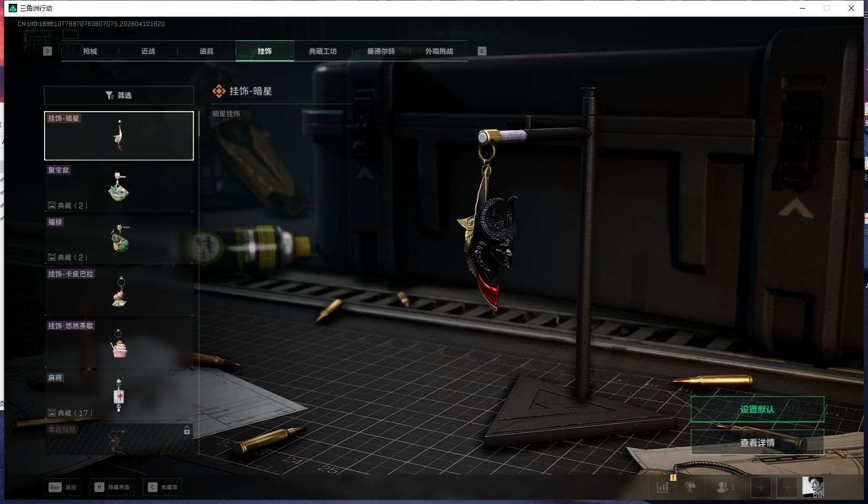Click the second empty squad slot plus
This screenshot has height=504, width=868.
[786, 487]
